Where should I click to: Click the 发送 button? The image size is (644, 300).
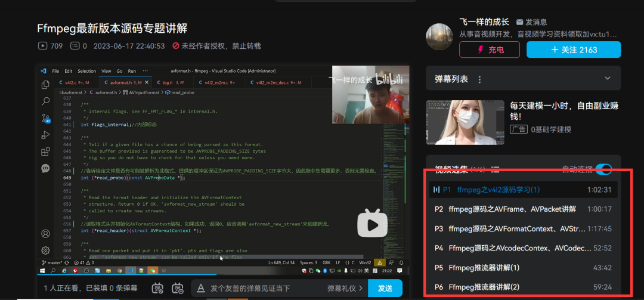tap(385, 288)
